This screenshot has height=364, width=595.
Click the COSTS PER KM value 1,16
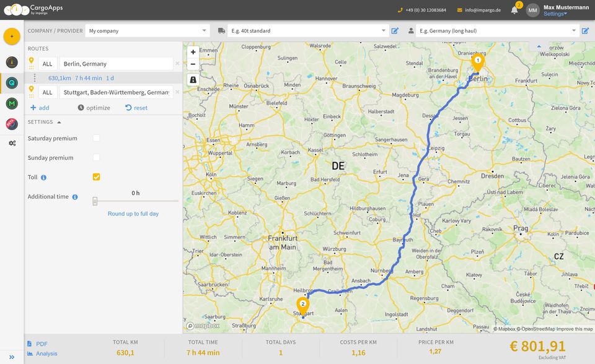358,353
